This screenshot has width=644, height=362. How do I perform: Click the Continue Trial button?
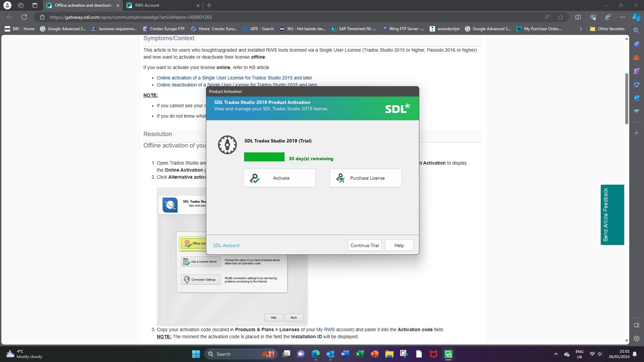(x=365, y=245)
